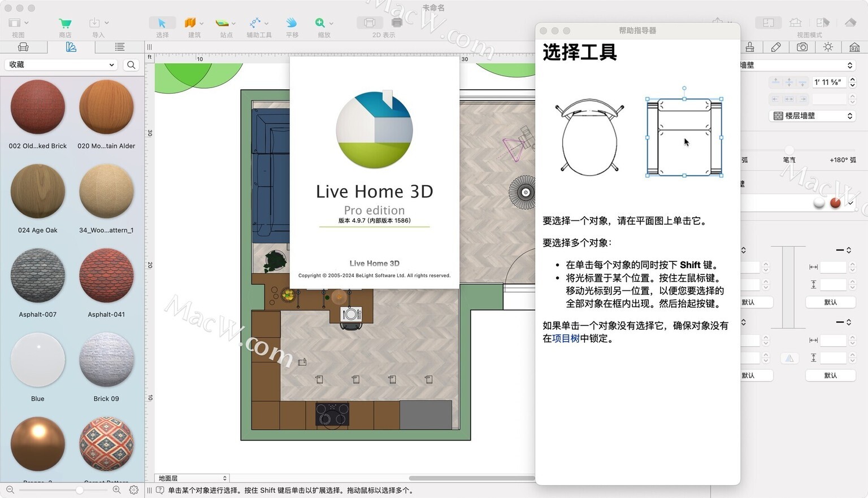Zoom in library thumbnails icon
Image resolution: width=868 pixels, height=498 pixels.
tap(116, 490)
